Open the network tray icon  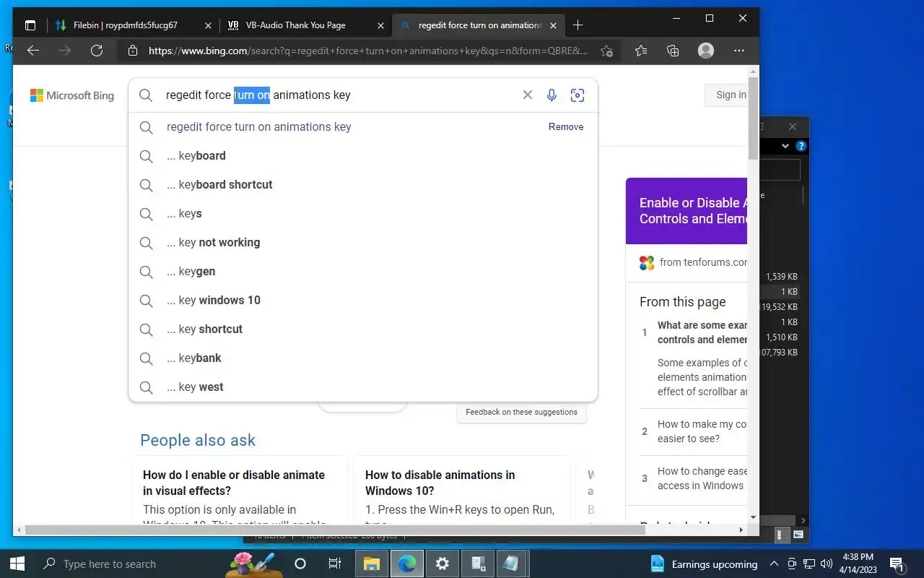coord(809,564)
